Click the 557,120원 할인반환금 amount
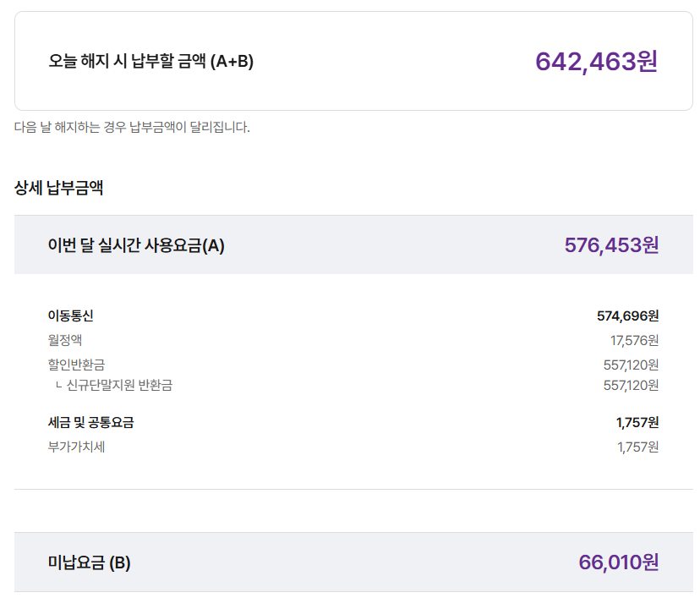Viewport: 700px width, 598px height. [x=631, y=365]
